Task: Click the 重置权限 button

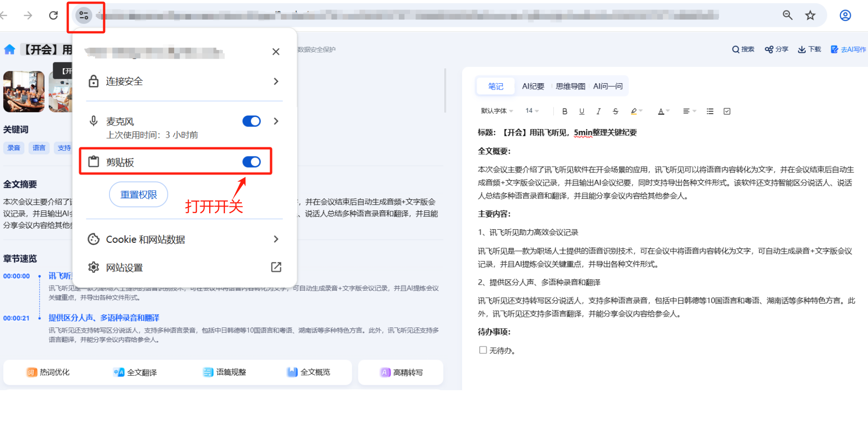Action: coord(139,195)
